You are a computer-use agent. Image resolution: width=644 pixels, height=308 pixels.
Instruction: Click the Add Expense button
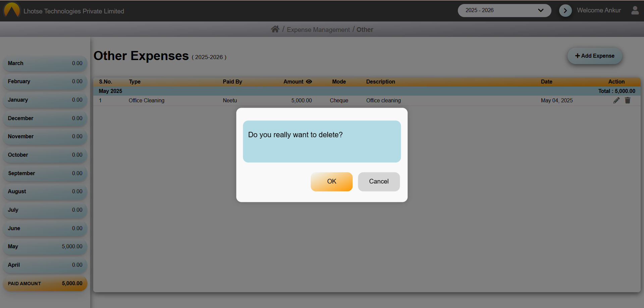pyautogui.click(x=595, y=56)
